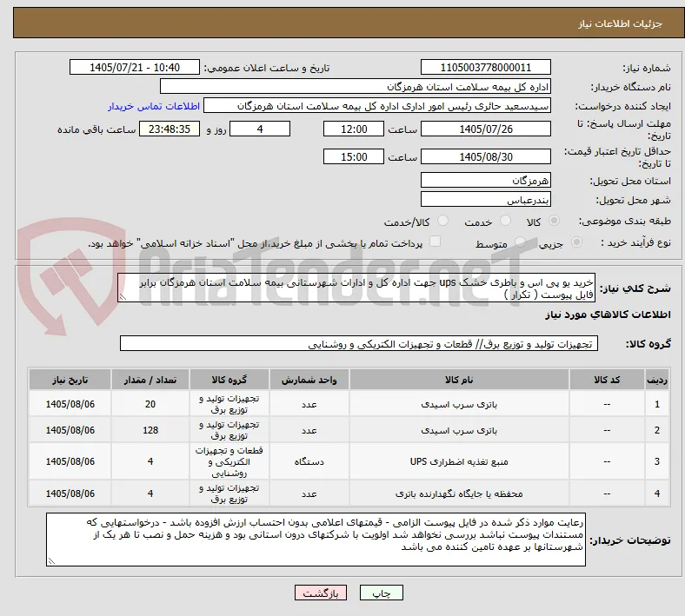Click the delivery city field بندرعباس
685x616 pixels.
click(x=485, y=199)
